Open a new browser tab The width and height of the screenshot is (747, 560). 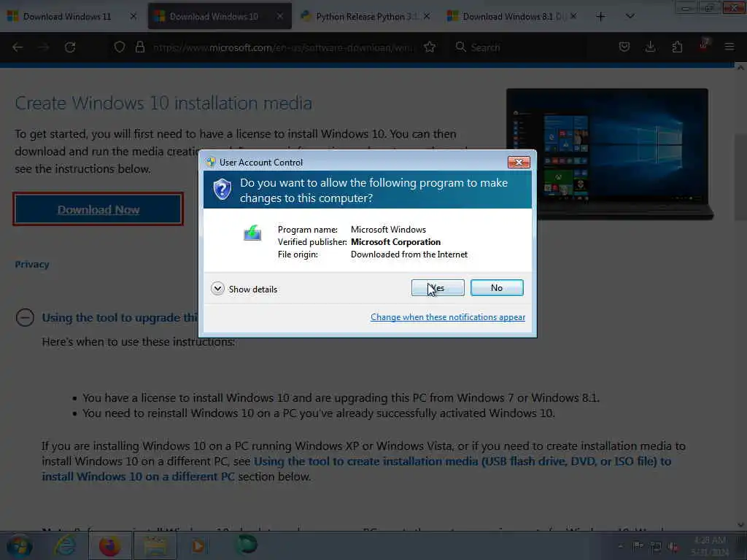pyautogui.click(x=601, y=17)
